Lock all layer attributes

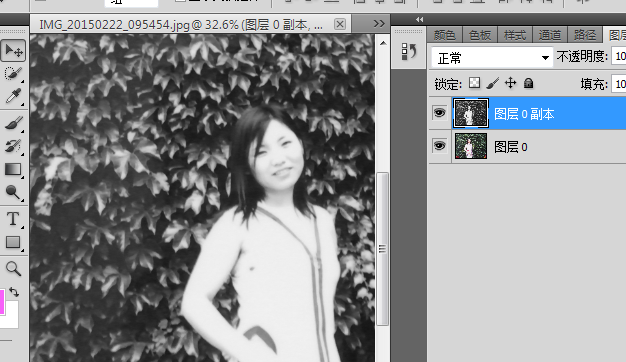(x=529, y=83)
